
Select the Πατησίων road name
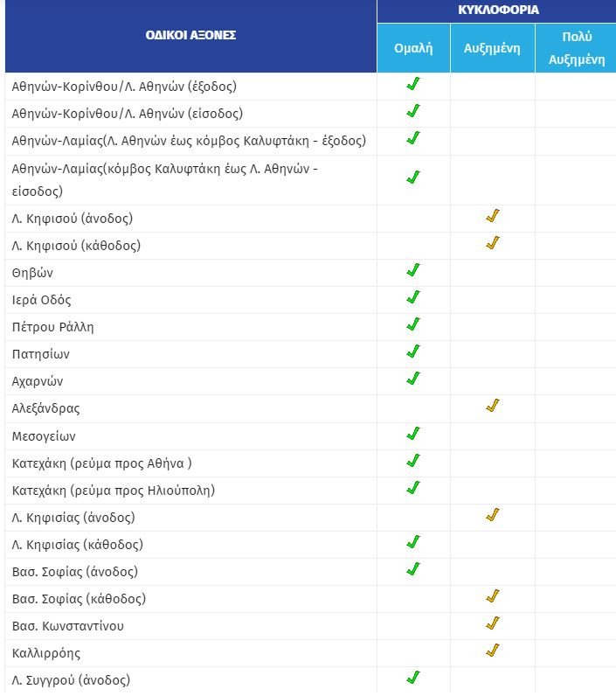(41, 354)
